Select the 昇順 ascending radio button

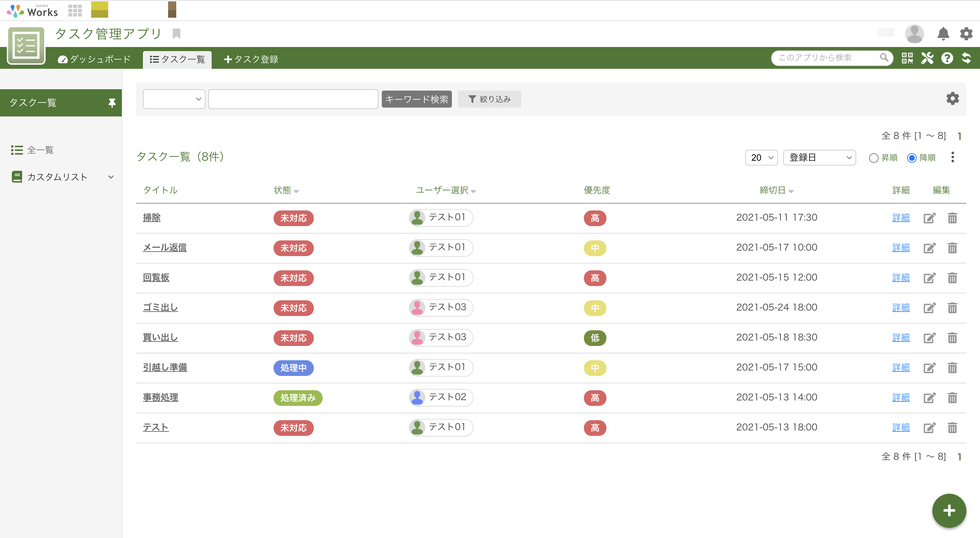pos(874,158)
